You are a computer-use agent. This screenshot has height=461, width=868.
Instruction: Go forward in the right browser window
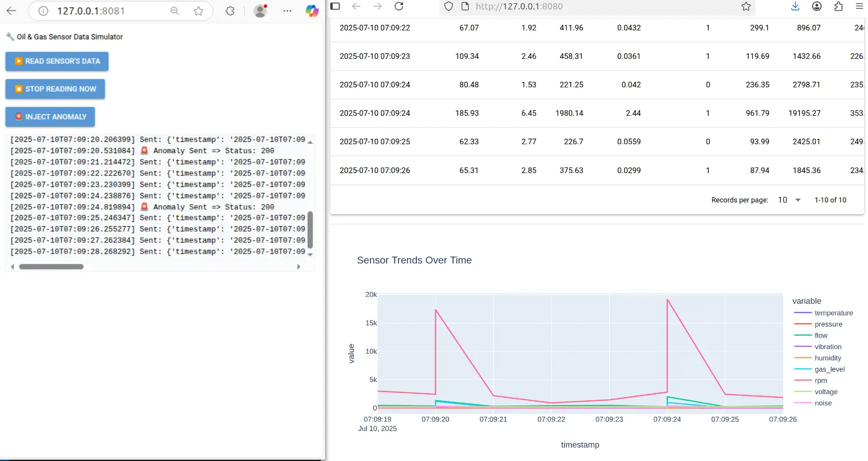point(377,6)
